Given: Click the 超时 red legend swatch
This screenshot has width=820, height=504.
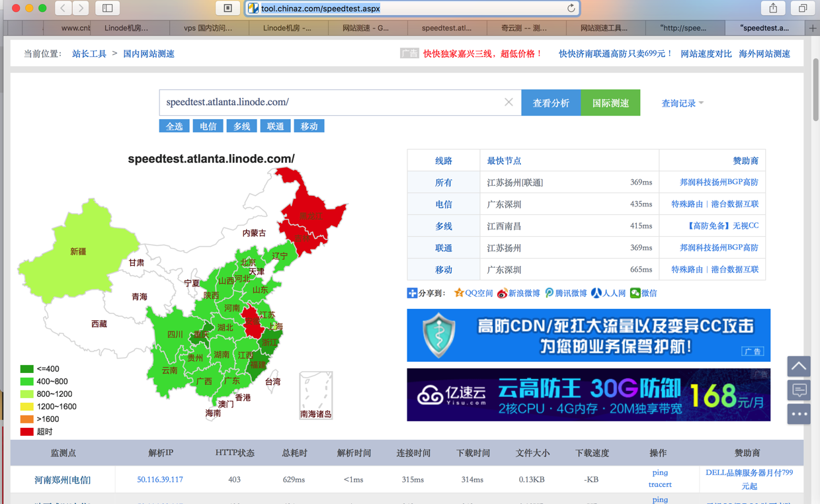Looking at the screenshot, I should (26, 432).
